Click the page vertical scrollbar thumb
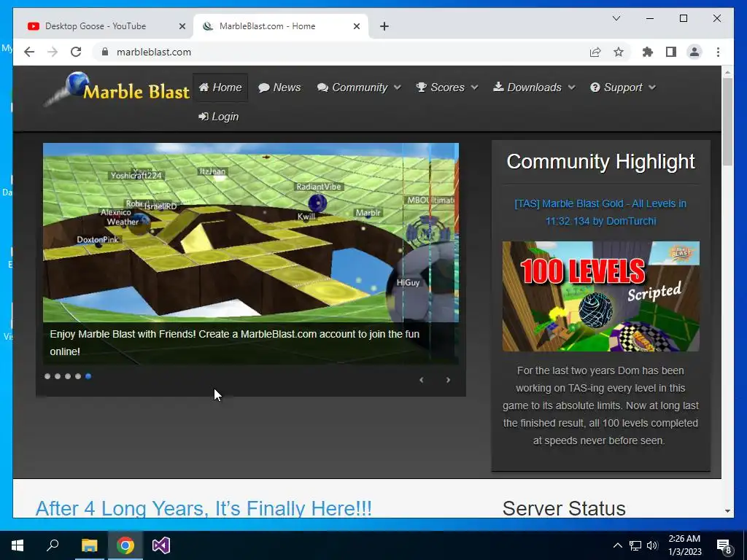 (x=727, y=121)
